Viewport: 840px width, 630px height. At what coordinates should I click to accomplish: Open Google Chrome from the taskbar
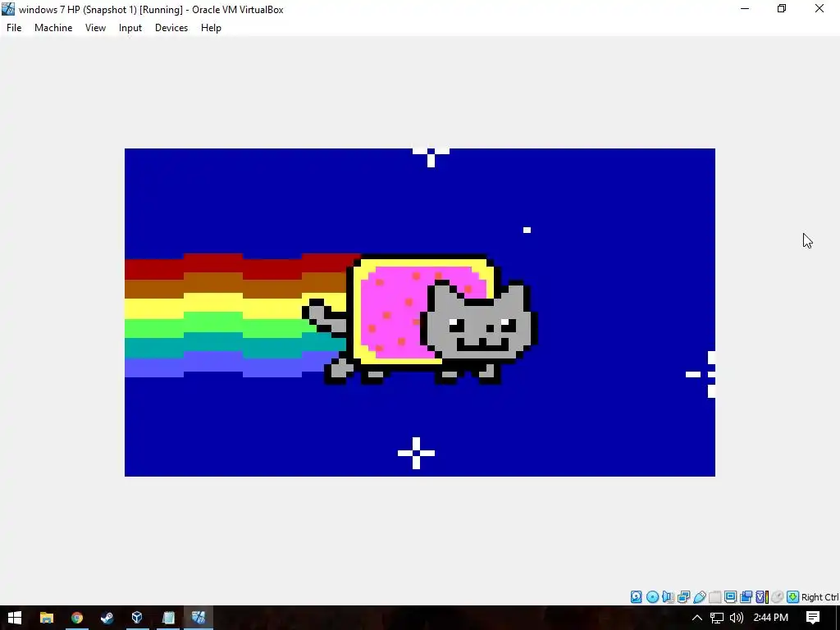point(76,618)
